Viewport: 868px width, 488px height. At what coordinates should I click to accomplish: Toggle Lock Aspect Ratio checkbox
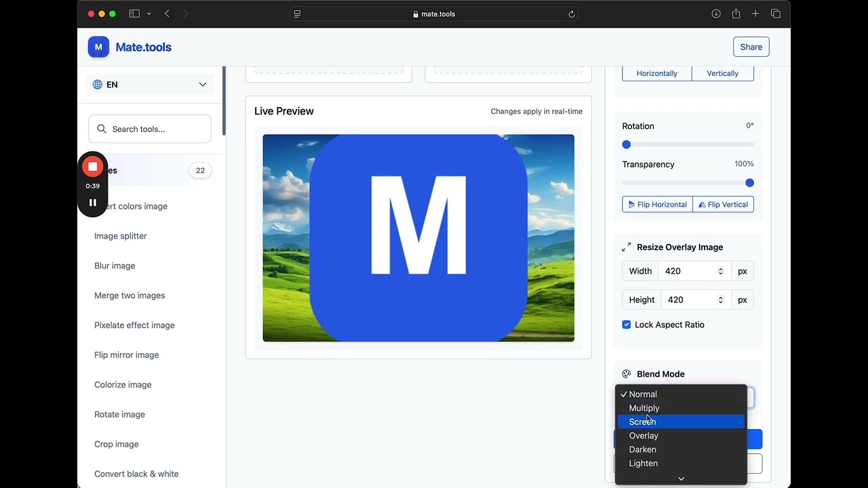(627, 325)
